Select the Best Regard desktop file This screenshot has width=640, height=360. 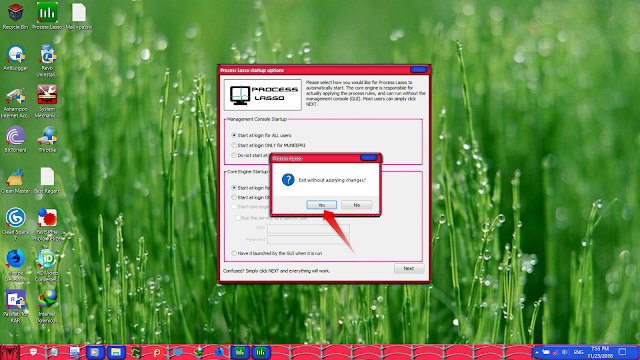pos(47,180)
